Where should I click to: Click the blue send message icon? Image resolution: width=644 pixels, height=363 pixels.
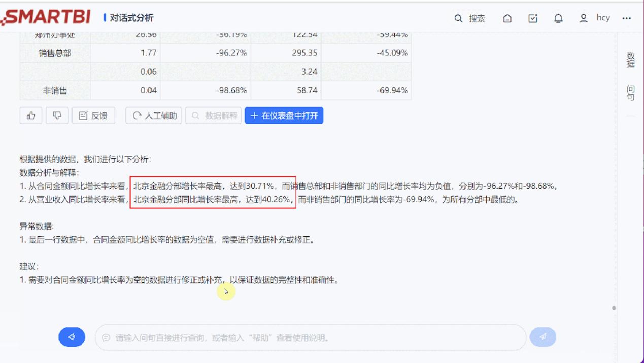pos(72,337)
